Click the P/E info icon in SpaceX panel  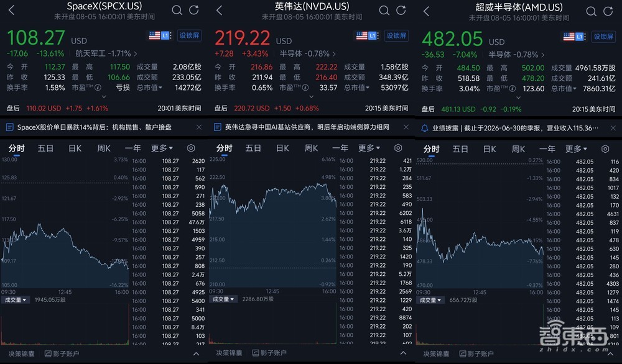[x=98, y=88]
